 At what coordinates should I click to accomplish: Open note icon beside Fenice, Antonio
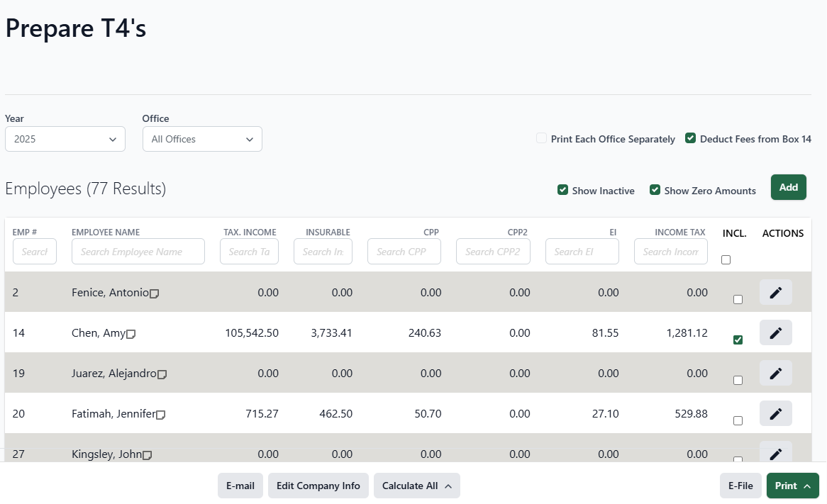pos(155,293)
